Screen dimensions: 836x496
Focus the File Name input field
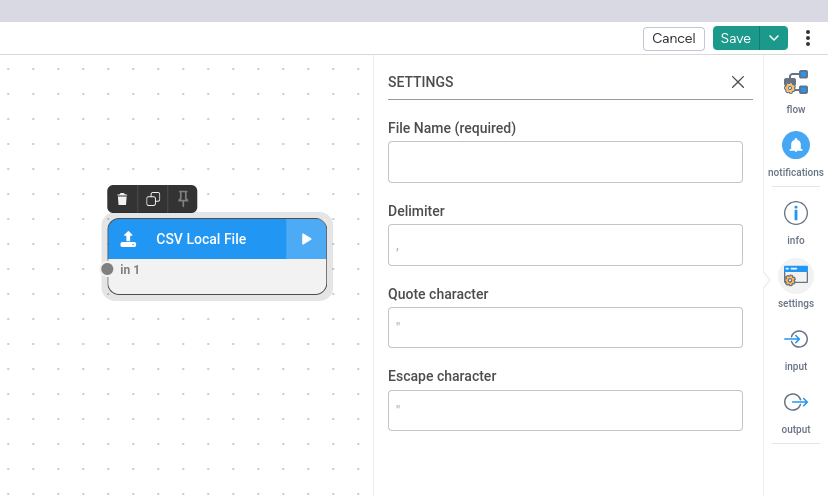coord(565,162)
